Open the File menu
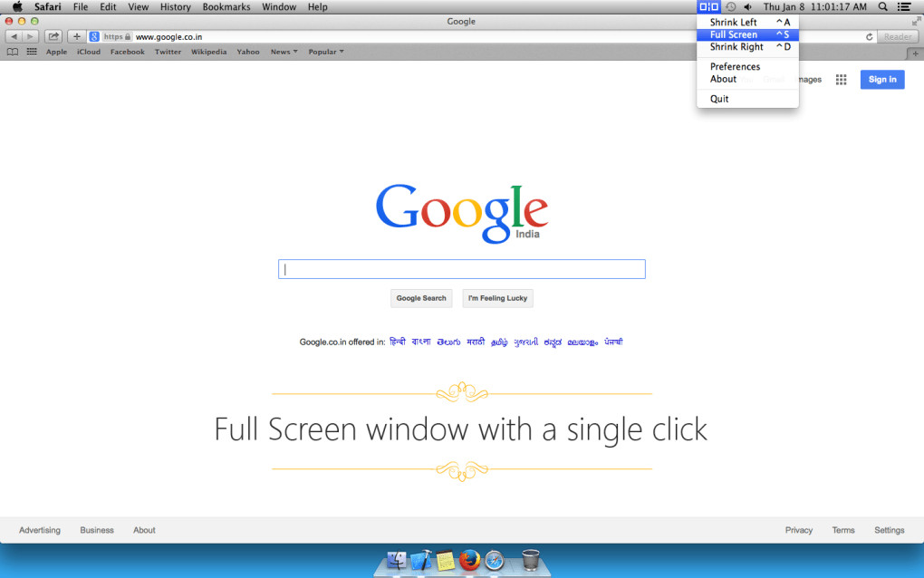 pos(80,6)
